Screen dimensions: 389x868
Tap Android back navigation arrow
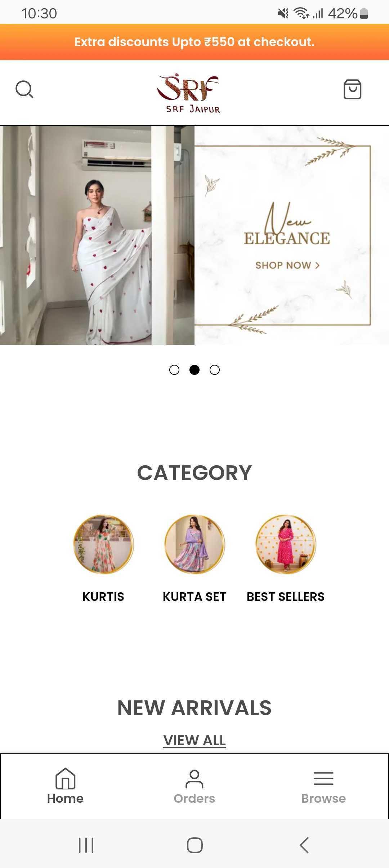pos(304,845)
